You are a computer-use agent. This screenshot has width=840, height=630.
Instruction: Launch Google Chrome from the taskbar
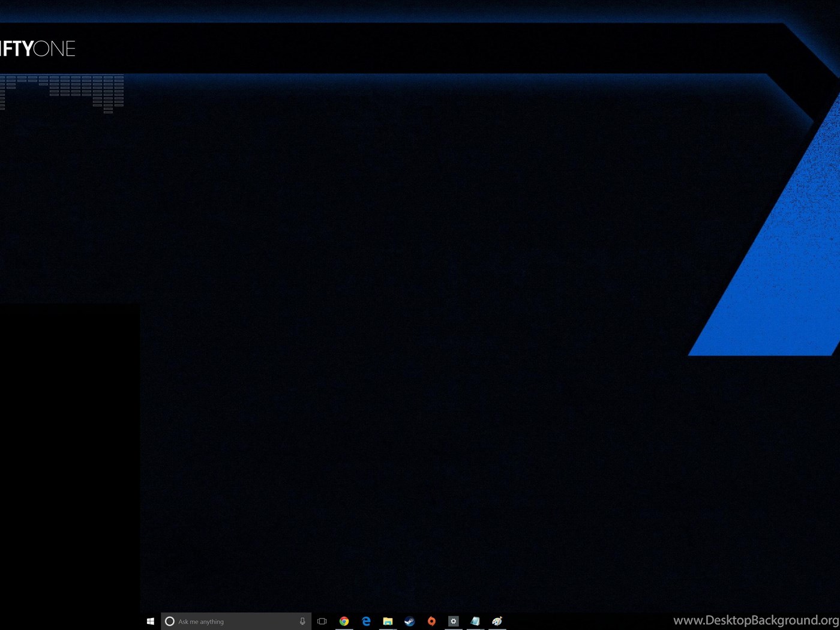tap(344, 622)
